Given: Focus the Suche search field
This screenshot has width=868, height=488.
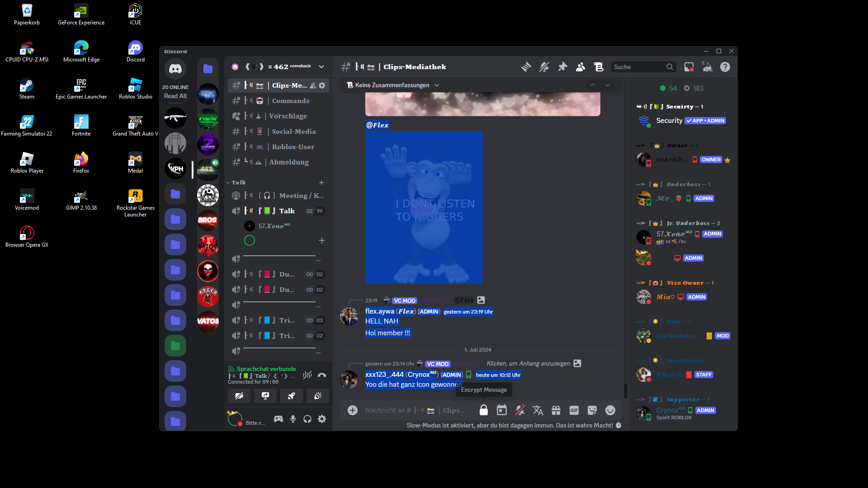Looking at the screenshot, I should pos(643,67).
